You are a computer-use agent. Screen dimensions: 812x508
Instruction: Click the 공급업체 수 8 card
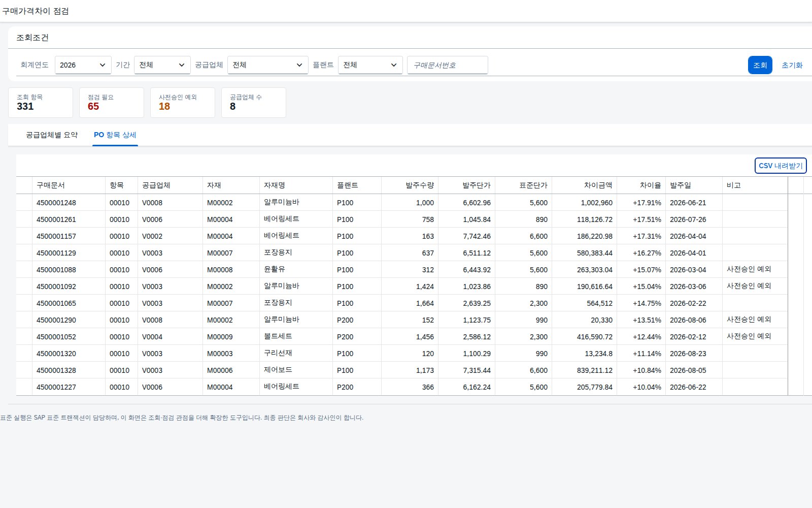(x=254, y=103)
